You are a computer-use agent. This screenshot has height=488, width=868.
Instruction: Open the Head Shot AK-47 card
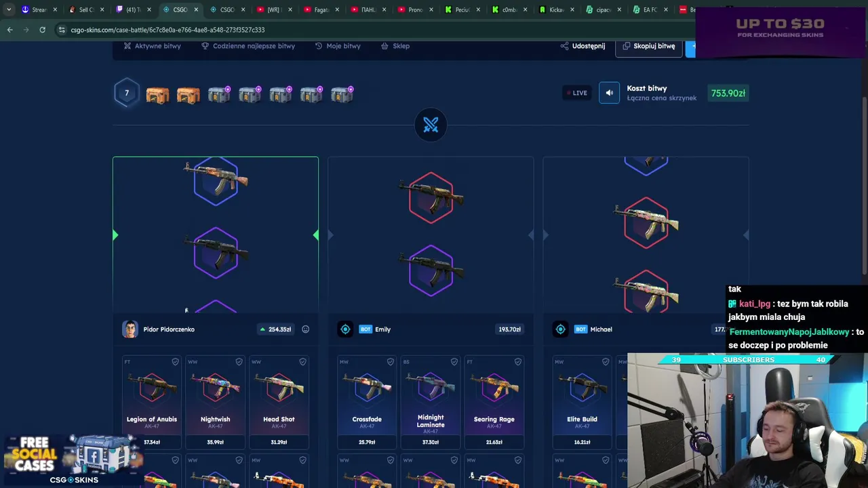(279, 402)
